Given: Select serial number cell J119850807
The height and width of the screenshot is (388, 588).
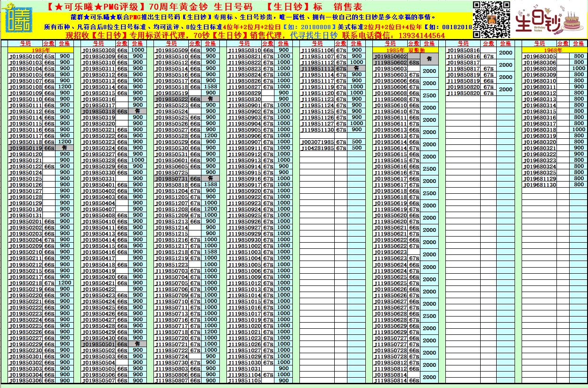Looking at the screenshot, I should tap(172, 380).
